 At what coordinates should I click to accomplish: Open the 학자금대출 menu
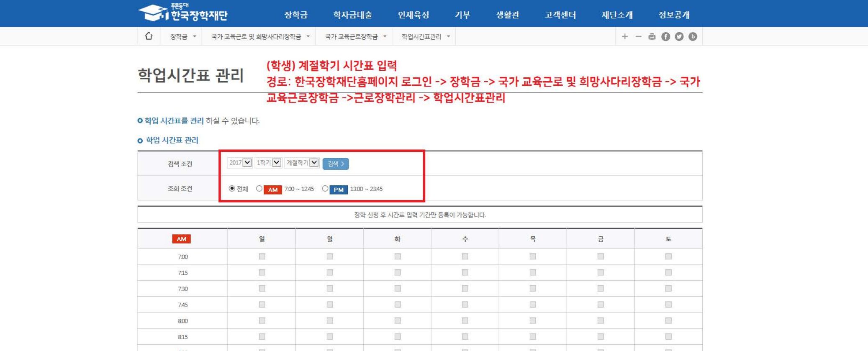point(352,15)
